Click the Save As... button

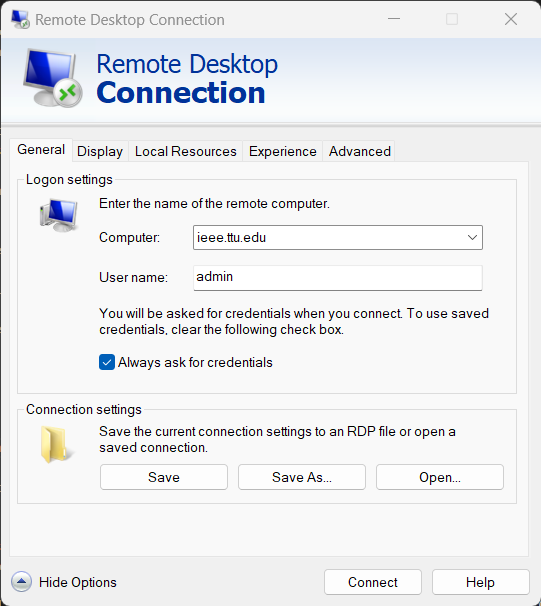point(302,477)
